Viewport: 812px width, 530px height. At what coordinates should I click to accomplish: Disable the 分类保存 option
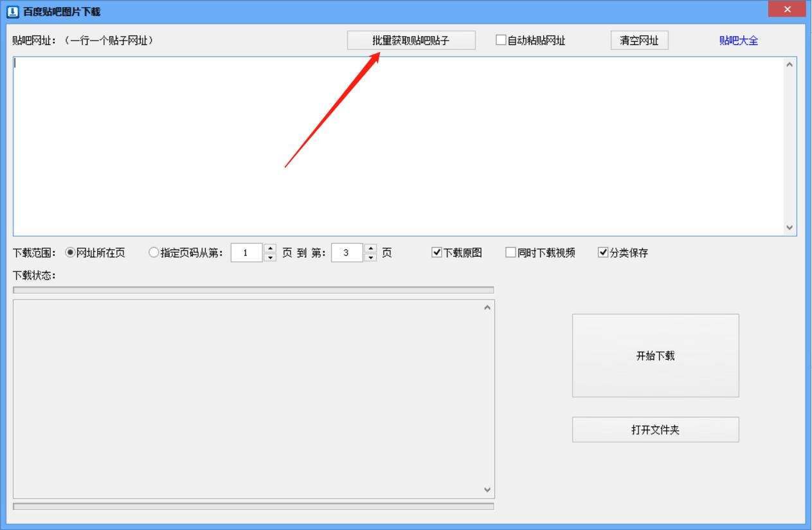point(603,253)
